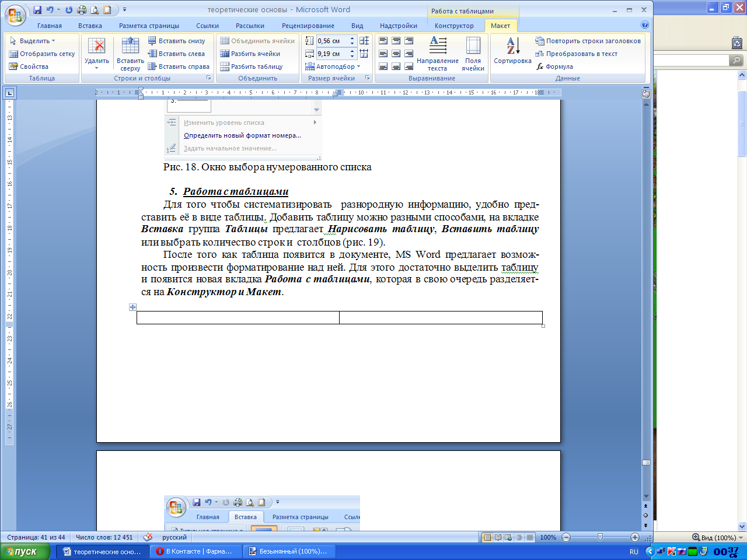Open the Word Help question mark icon
Image resolution: width=747 pixels, height=560 pixels.
[645, 25]
